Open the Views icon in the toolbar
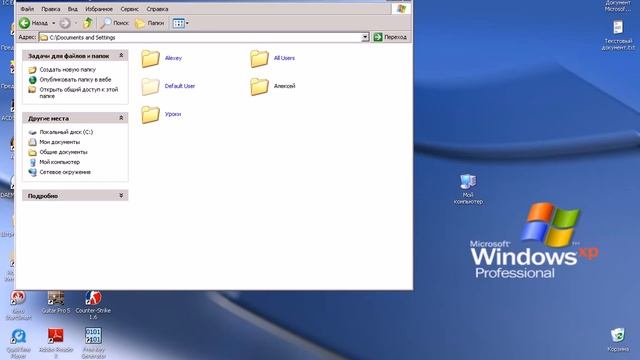Viewport: 640px width, 360px height. coord(178,23)
